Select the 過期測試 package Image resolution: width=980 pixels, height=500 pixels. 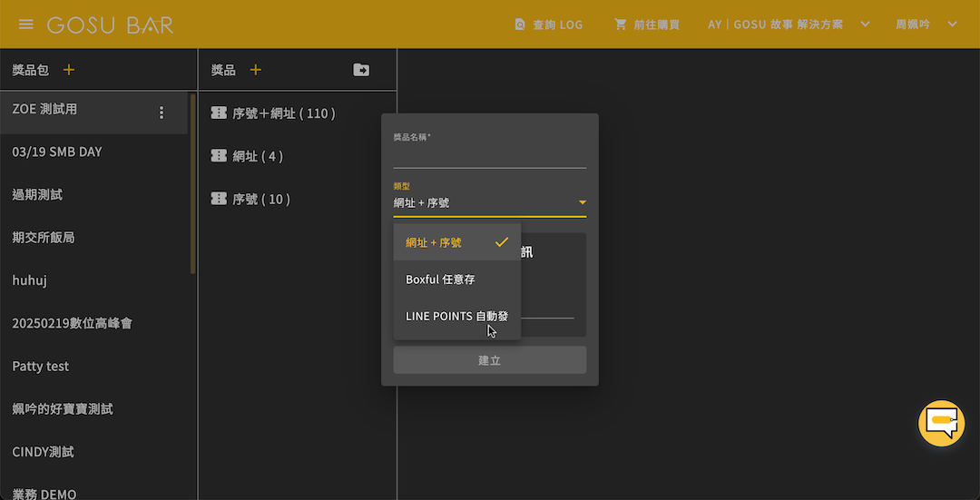pos(93,195)
